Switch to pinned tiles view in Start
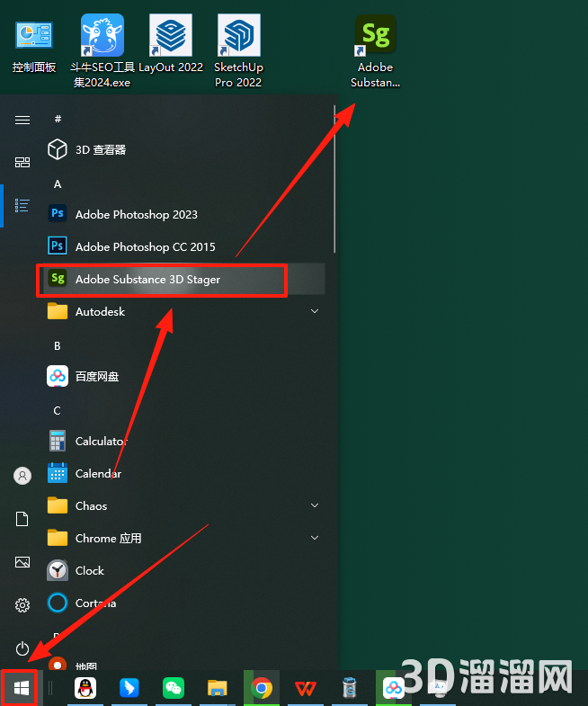This screenshot has width=588, height=706. pos(22,162)
